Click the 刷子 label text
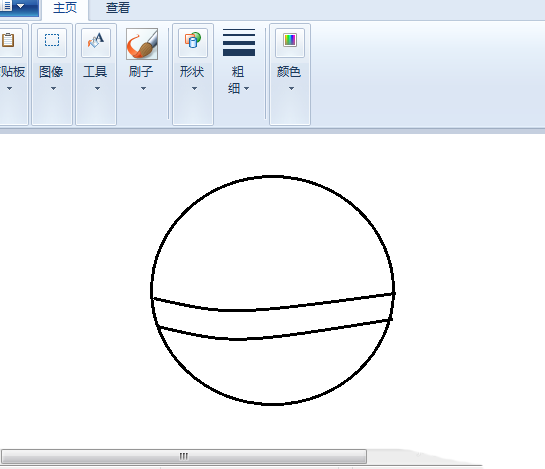 (x=141, y=72)
